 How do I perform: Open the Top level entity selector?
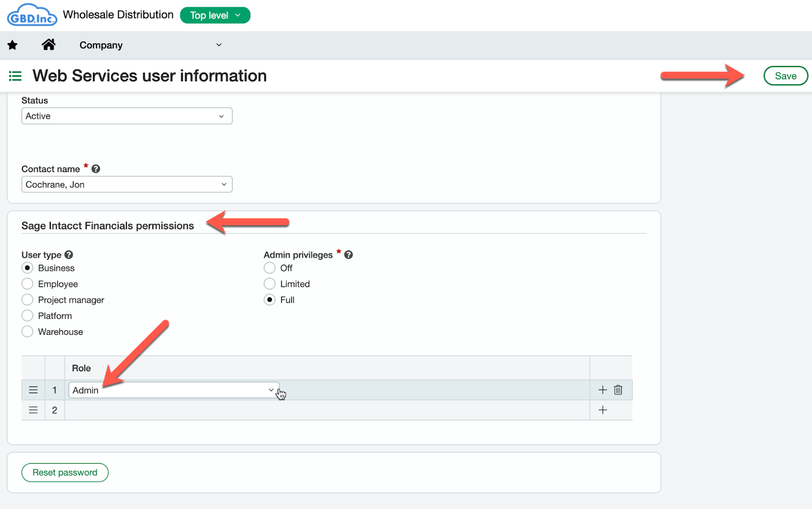point(215,15)
